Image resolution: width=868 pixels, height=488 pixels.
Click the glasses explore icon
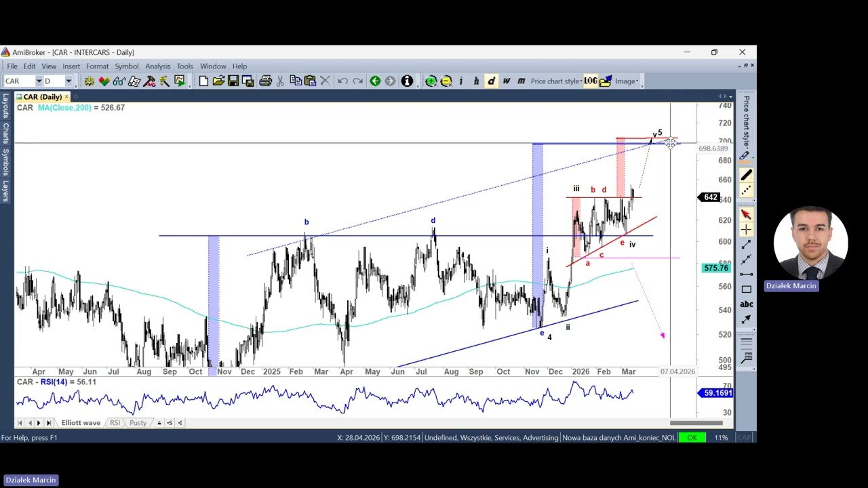point(119,81)
